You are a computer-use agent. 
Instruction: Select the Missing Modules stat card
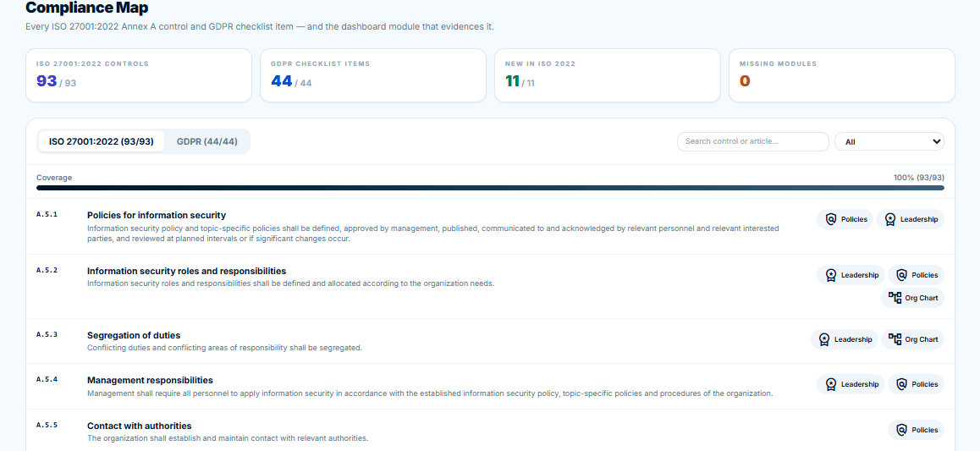(842, 75)
